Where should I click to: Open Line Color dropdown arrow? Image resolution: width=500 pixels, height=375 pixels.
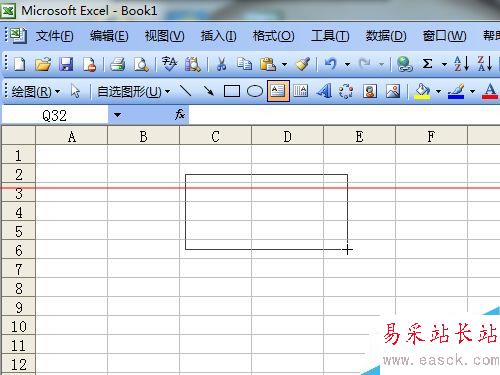coord(472,91)
